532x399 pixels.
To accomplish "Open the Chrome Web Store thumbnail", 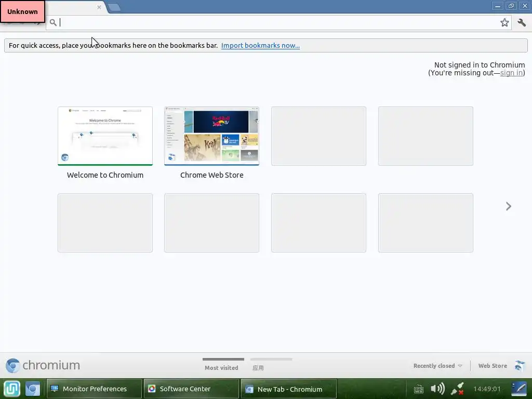I will (212, 136).
